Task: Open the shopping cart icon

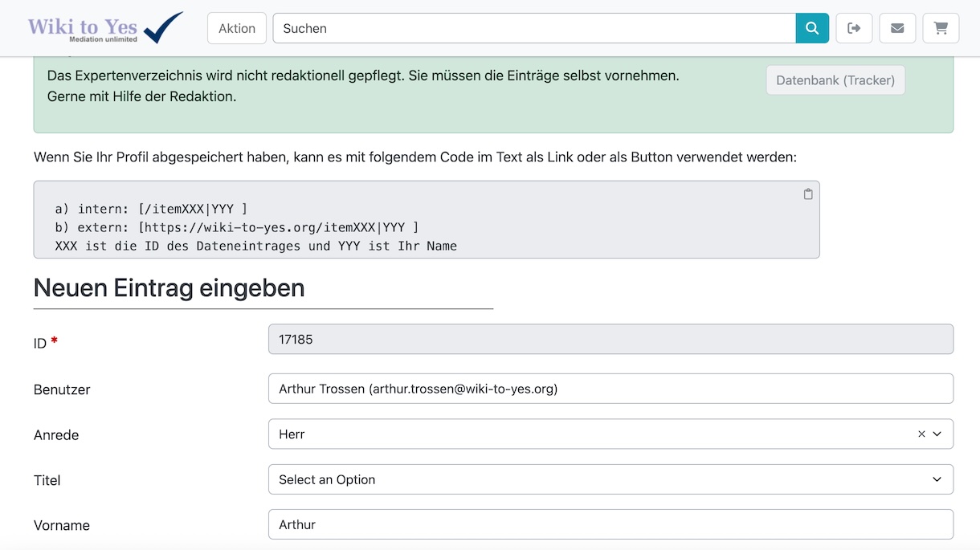Action: [x=941, y=28]
